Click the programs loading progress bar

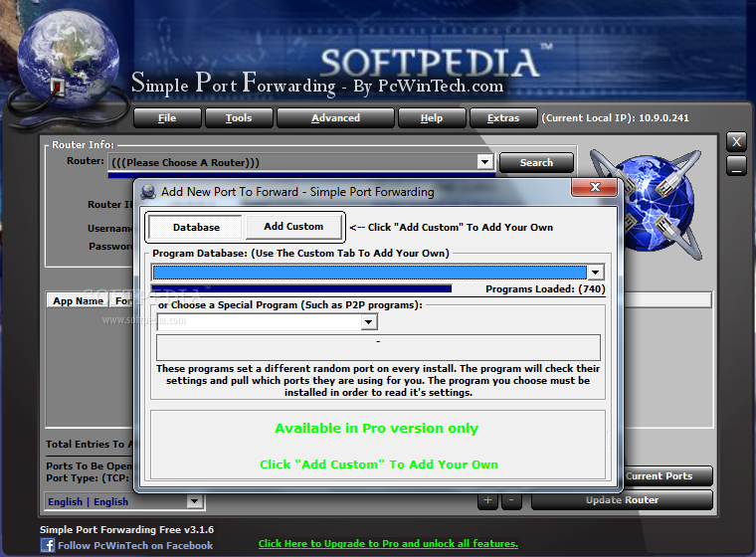(301, 288)
